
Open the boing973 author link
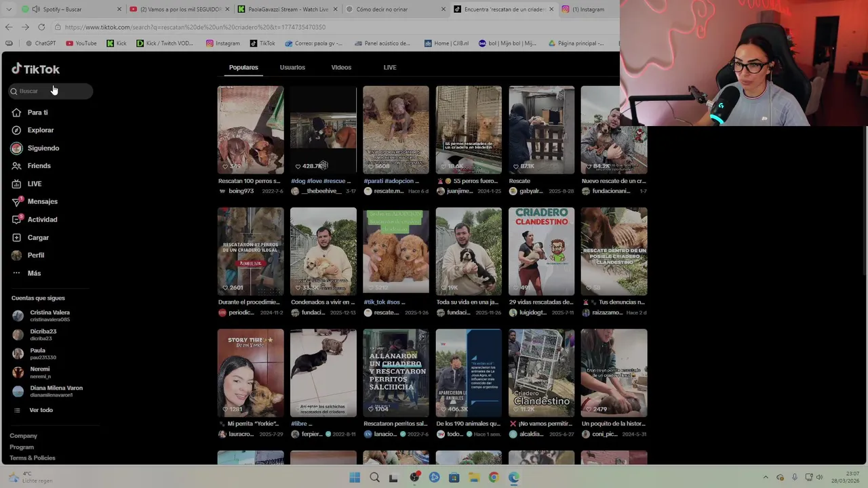(x=241, y=191)
